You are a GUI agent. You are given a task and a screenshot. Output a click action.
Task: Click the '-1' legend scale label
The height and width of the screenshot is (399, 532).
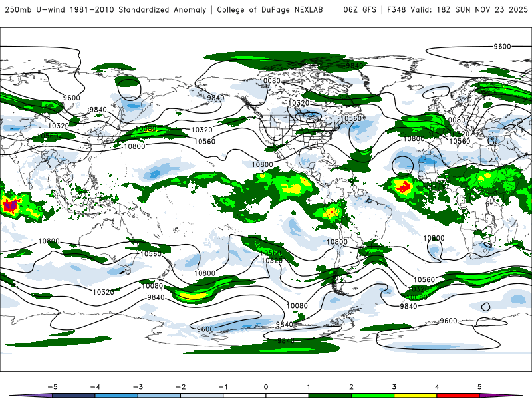click(223, 387)
